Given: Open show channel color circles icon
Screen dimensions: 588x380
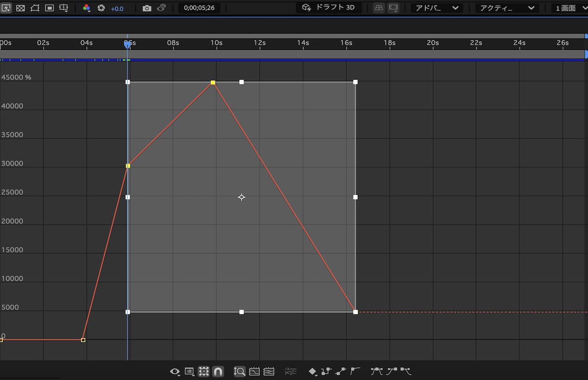Looking at the screenshot, I should pos(87,8).
